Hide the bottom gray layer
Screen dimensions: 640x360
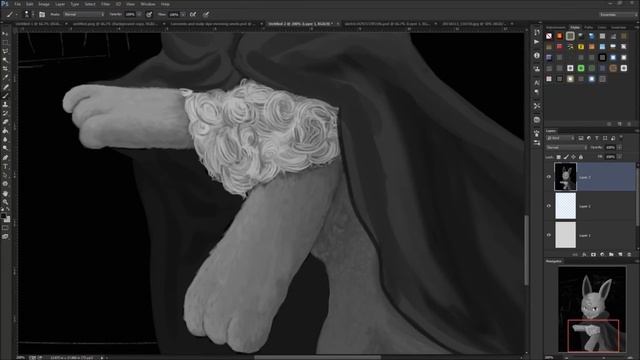tap(549, 235)
